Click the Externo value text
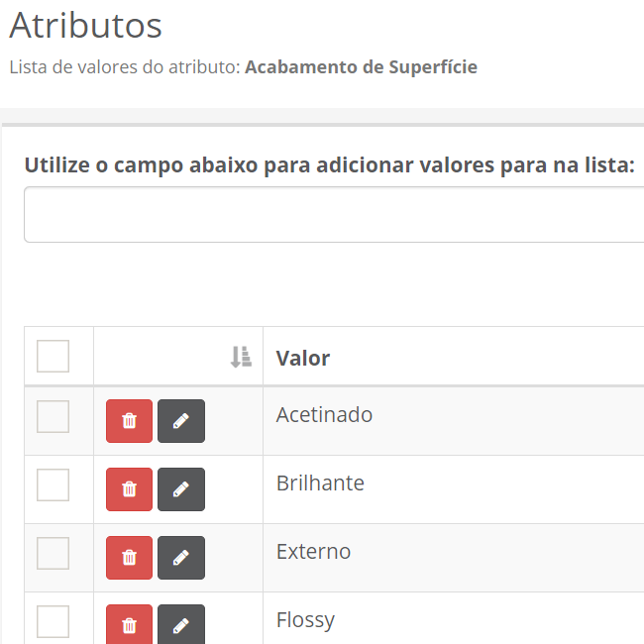Viewport: 644px width, 644px height. (x=313, y=552)
